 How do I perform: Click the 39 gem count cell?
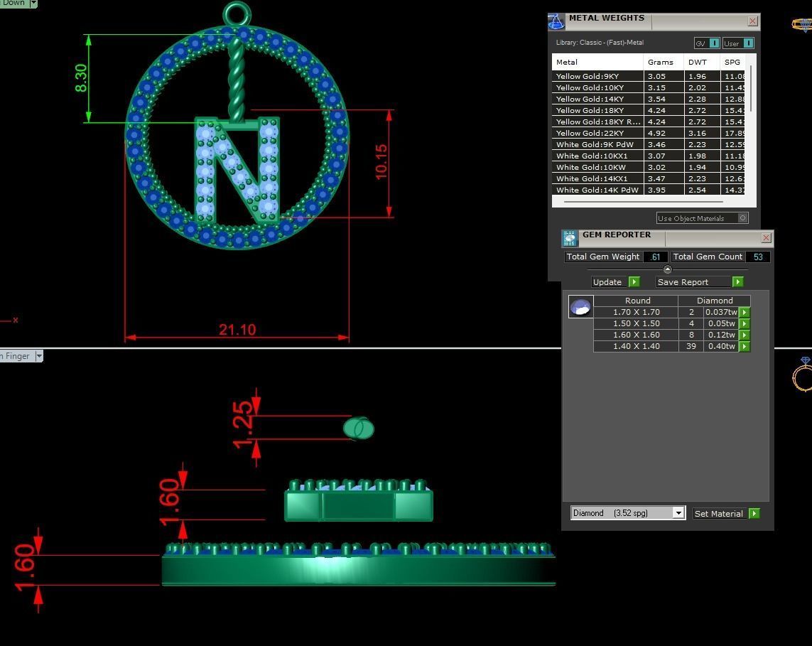691,347
